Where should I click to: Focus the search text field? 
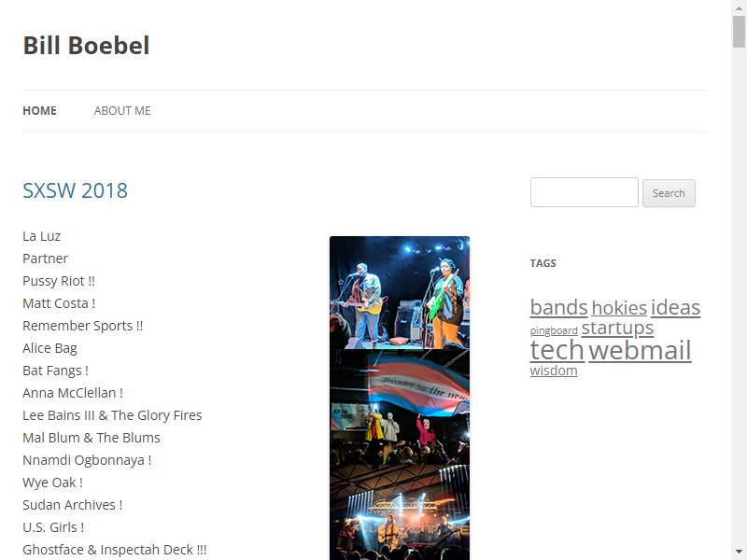coord(585,192)
